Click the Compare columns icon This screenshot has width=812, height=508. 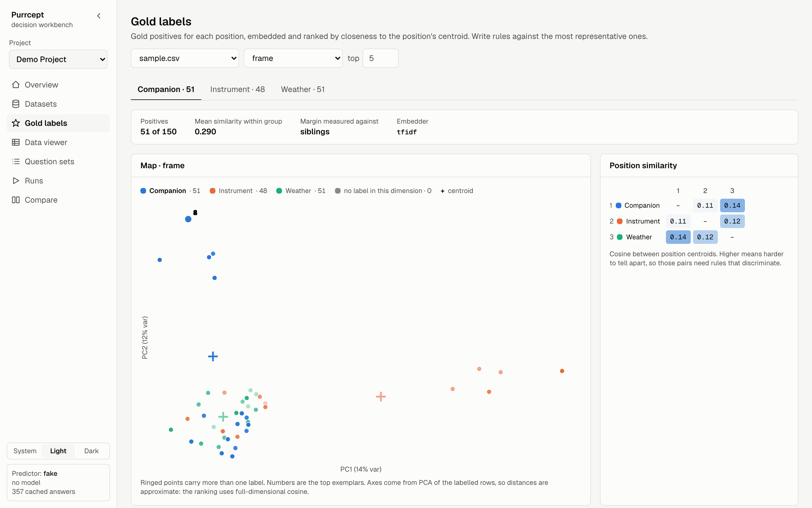click(16, 200)
